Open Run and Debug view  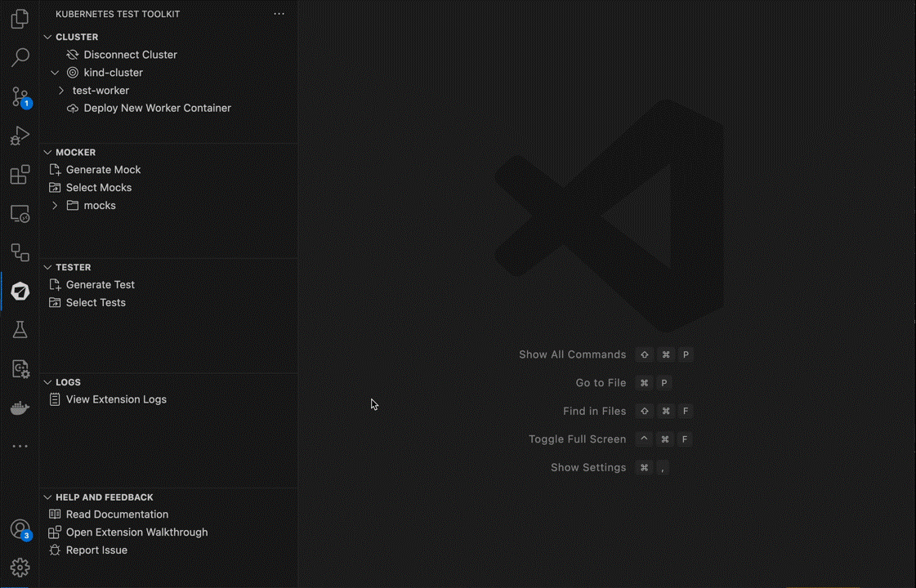click(x=20, y=136)
